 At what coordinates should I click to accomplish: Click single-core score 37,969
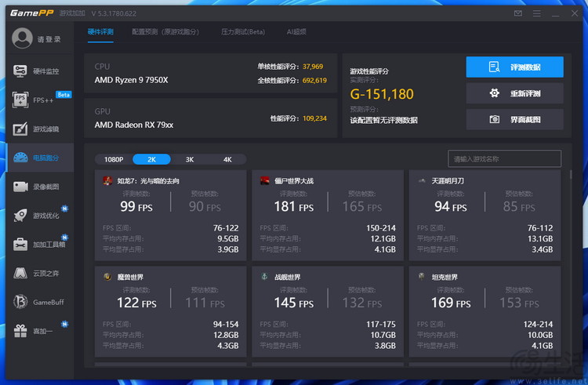tap(313, 67)
